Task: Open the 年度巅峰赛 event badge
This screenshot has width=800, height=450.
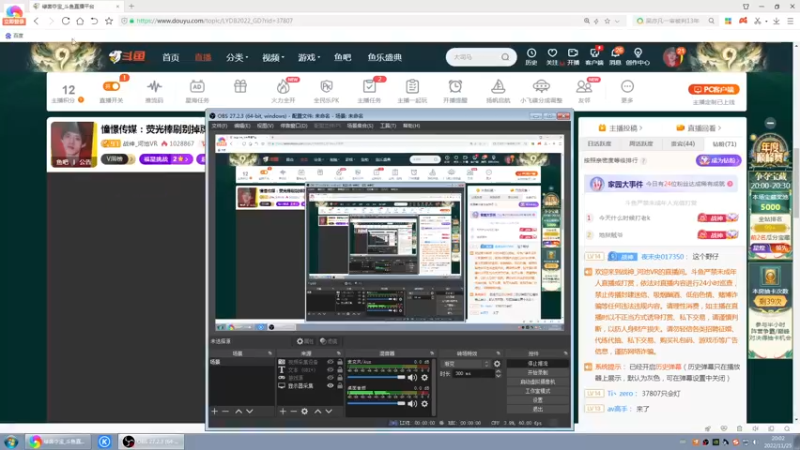Action: 770,151
